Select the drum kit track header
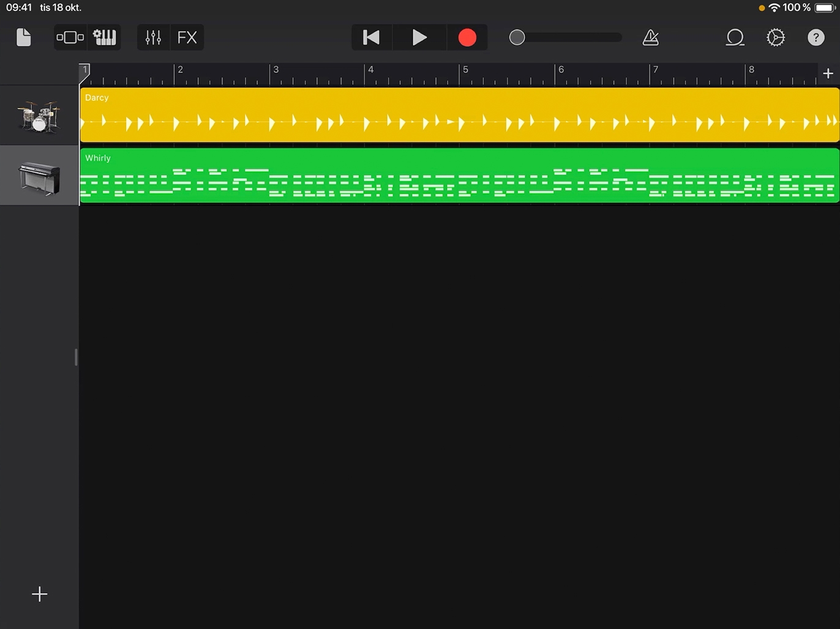The height and width of the screenshot is (629, 840). tap(39, 115)
